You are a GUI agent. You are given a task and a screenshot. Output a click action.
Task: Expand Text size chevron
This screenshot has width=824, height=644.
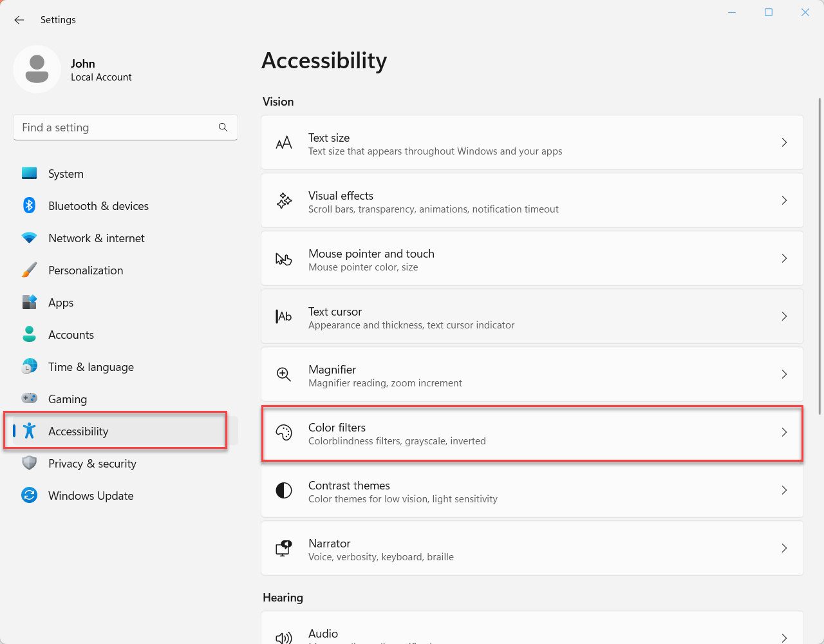pos(784,142)
